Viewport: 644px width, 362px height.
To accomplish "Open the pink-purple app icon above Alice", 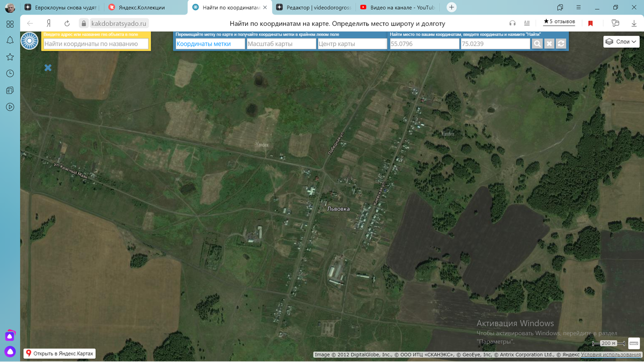I will tap(10, 336).
